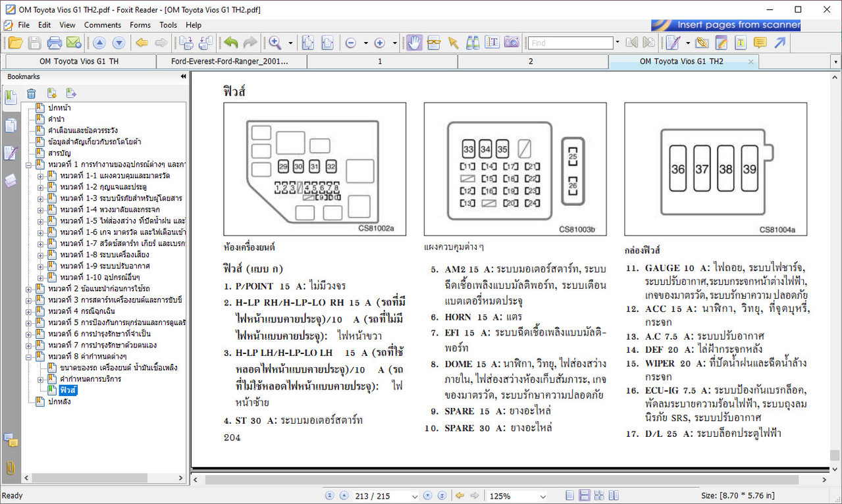842x504 pixels.
Task: Open the Comments menu
Action: coord(103,25)
